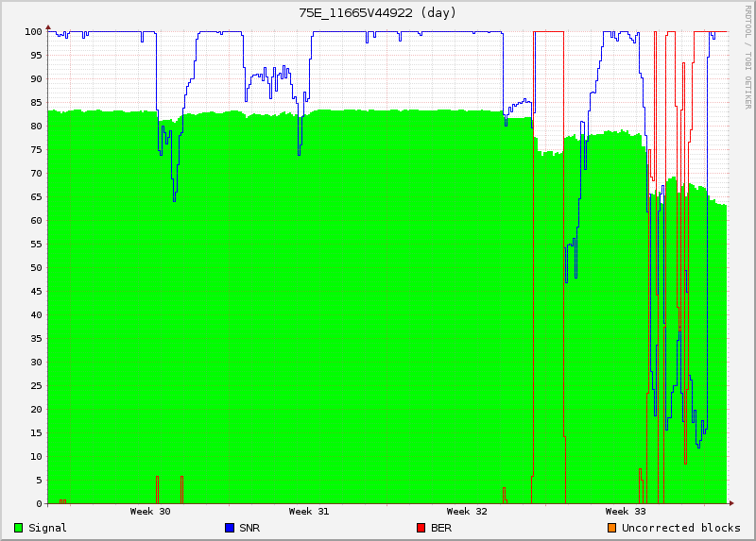Click the 80 y-axis value
Image resolution: width=756 pixels, height=541 pixels.
coord(36,127)
